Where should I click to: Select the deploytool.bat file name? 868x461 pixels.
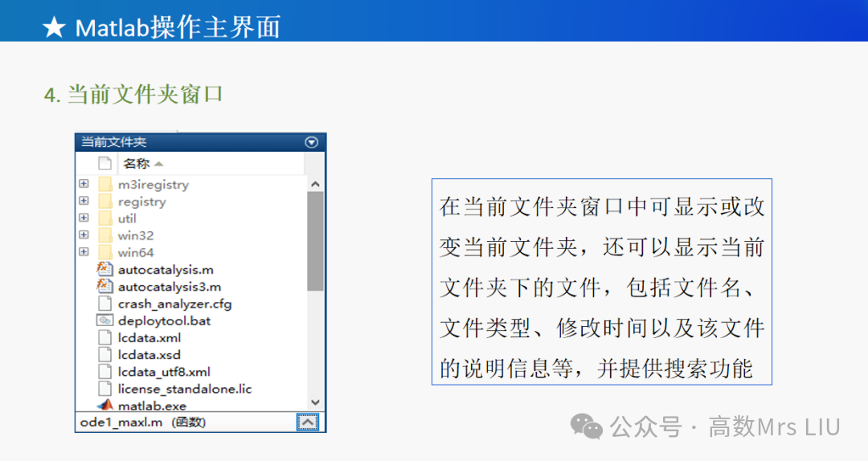[164, 321]
